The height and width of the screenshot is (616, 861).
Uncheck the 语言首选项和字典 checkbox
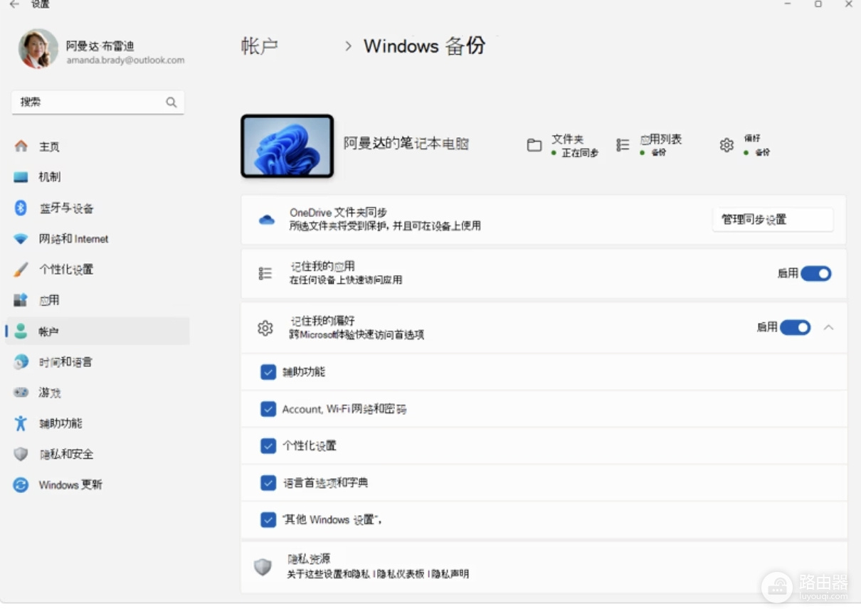tap(268, 483)
